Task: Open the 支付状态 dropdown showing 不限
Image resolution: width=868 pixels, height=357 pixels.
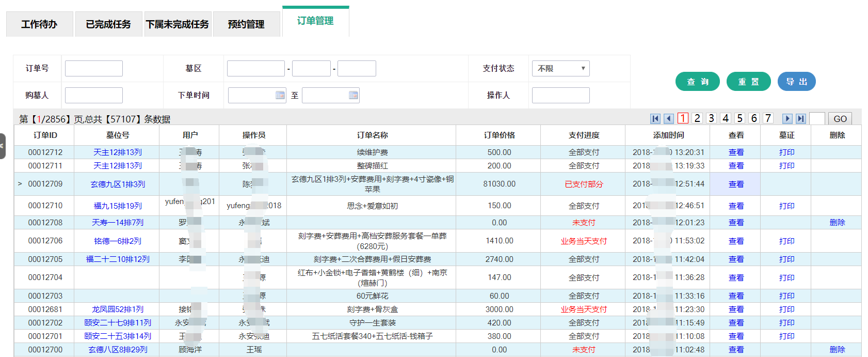Action: [x=560, y=69]
